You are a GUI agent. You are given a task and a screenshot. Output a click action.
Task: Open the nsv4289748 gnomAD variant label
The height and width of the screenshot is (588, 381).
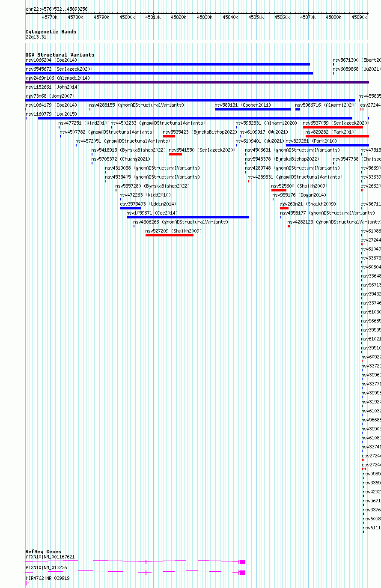[x=292, y=168]
